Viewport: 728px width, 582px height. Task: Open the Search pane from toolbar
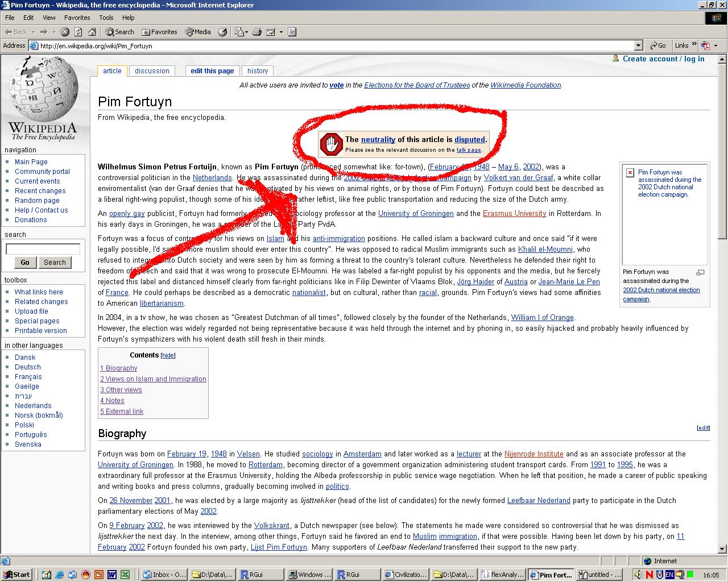point(119,32)
